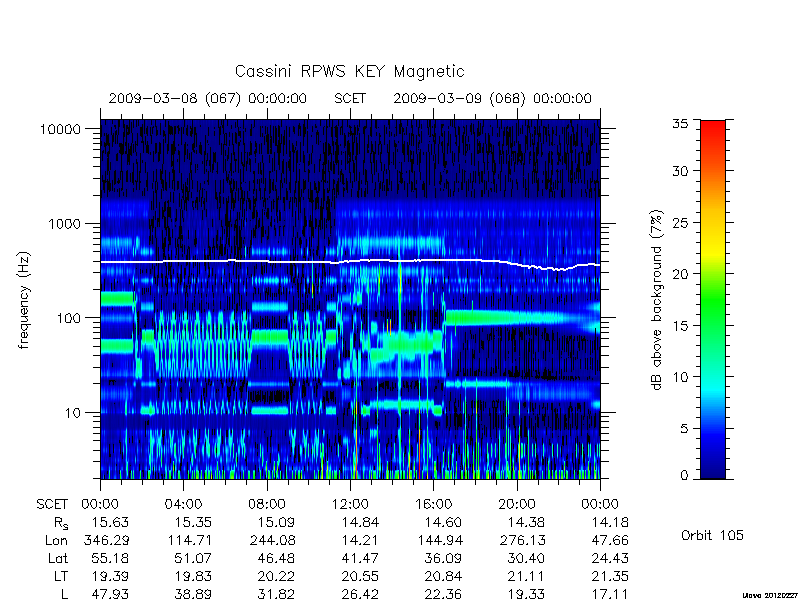This screenshot has height=600, width=800.
Task: Click the color bar value 35
Action: click(680, 123)
